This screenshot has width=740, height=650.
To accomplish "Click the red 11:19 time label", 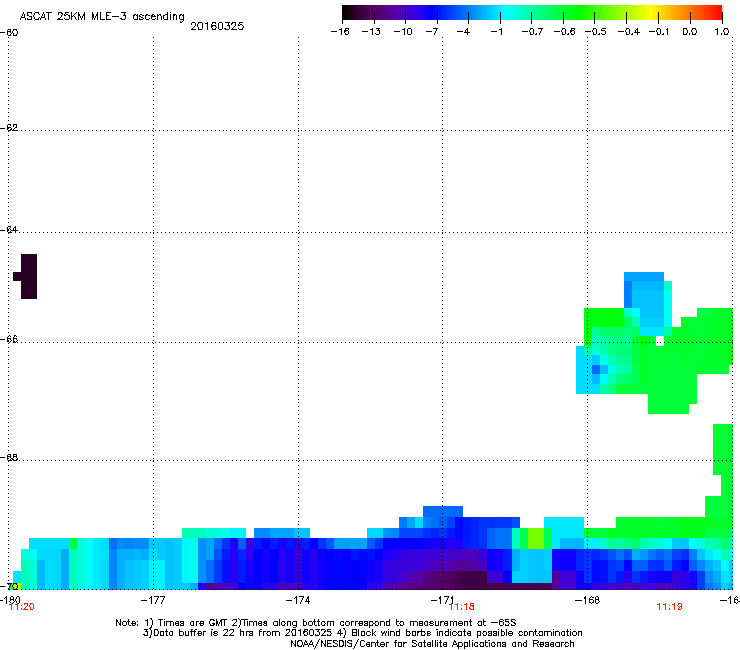I will point(669,607).
